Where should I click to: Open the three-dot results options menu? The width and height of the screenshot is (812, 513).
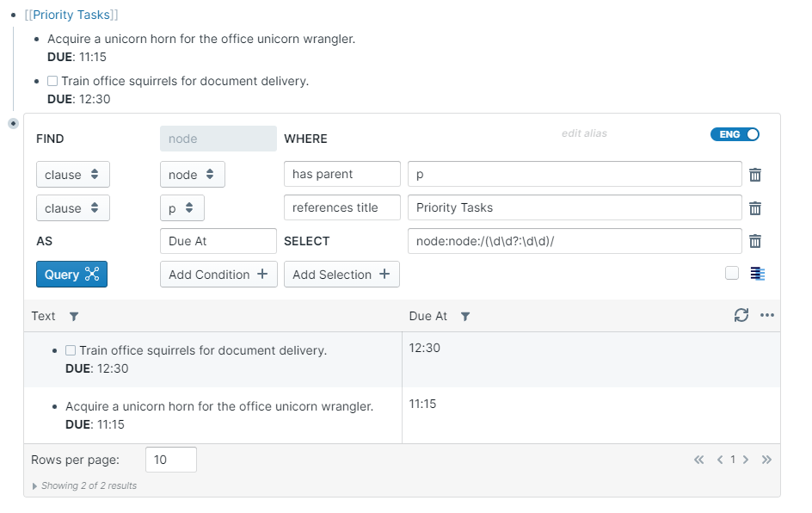pyautogui.click(x=767, y=316)
